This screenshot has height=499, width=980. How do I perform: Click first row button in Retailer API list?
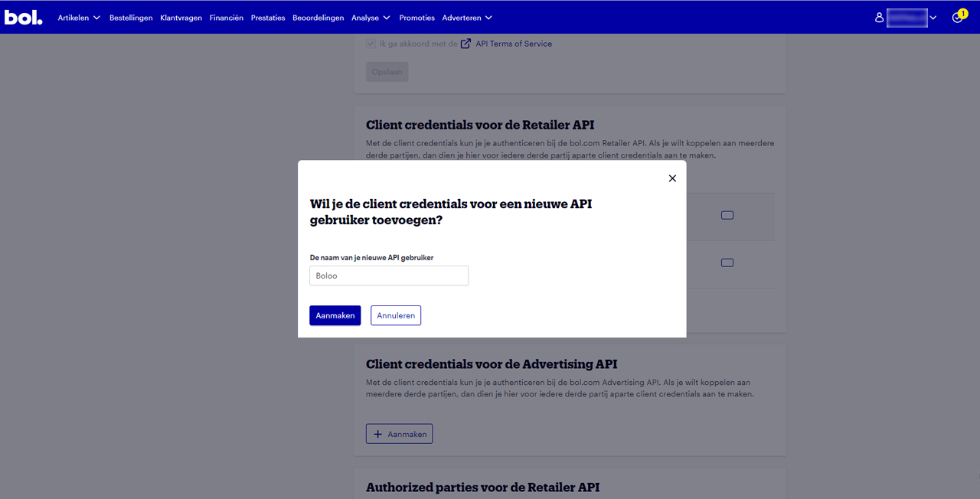[x=727, y=215]
